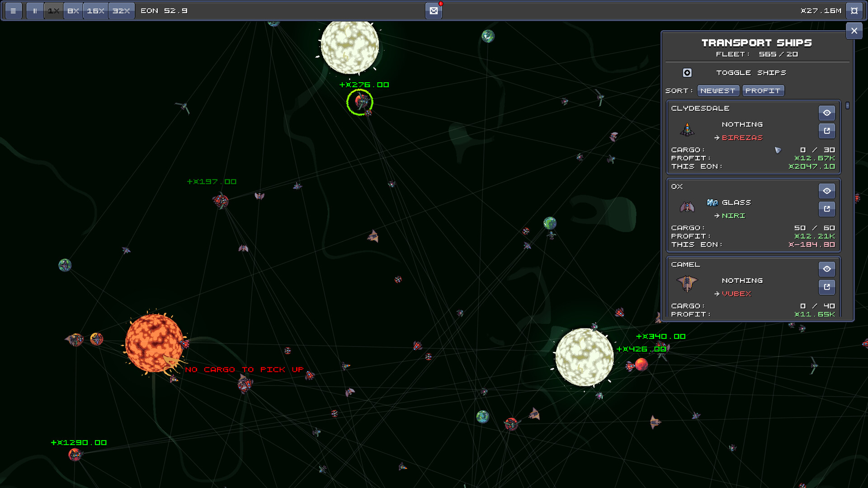The image size is (868, 488).
Task: Toggle Ox's visibility eye icon
Action: (x=827, y=191)
